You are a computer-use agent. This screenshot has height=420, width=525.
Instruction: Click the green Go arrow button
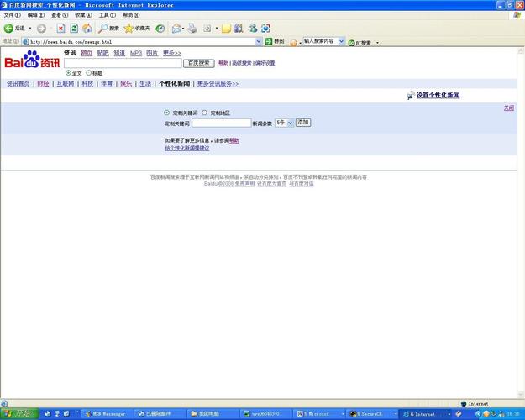pos(268,41)
